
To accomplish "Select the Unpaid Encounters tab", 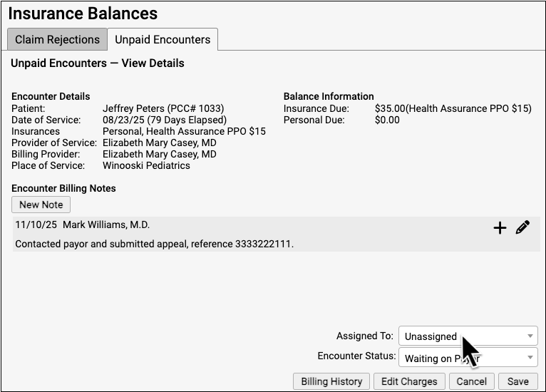I will pos(163,40).
